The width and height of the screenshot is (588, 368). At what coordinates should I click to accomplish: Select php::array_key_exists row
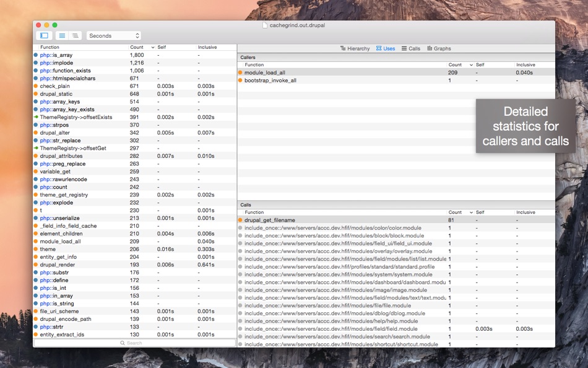tap(135, 109)
